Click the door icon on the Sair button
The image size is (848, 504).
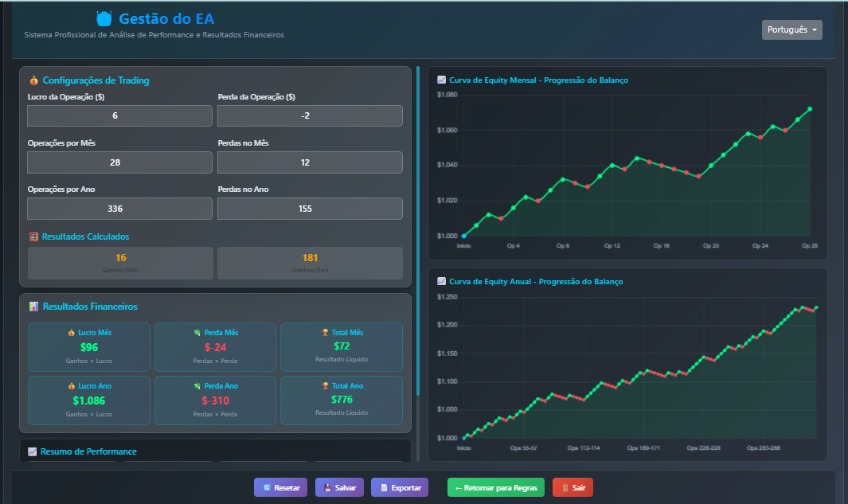tap(565, 488)
